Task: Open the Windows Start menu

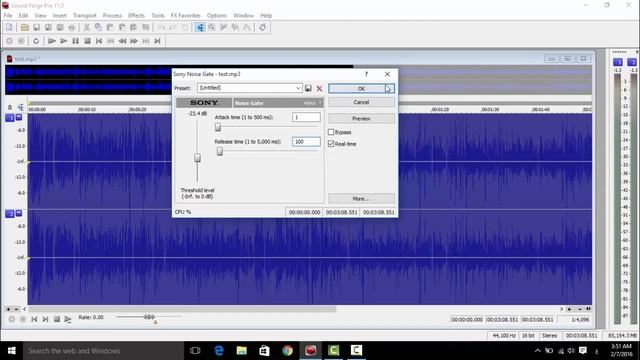Action: point(11,351)
